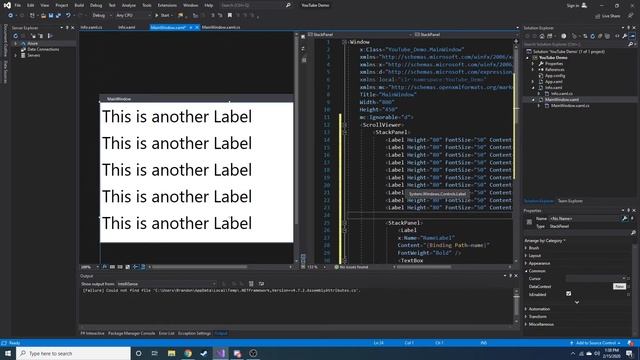Click the Home icon in Solution Explorer toolbar
This screenshot has width=640, height=360.
click(x=542, y=36)
